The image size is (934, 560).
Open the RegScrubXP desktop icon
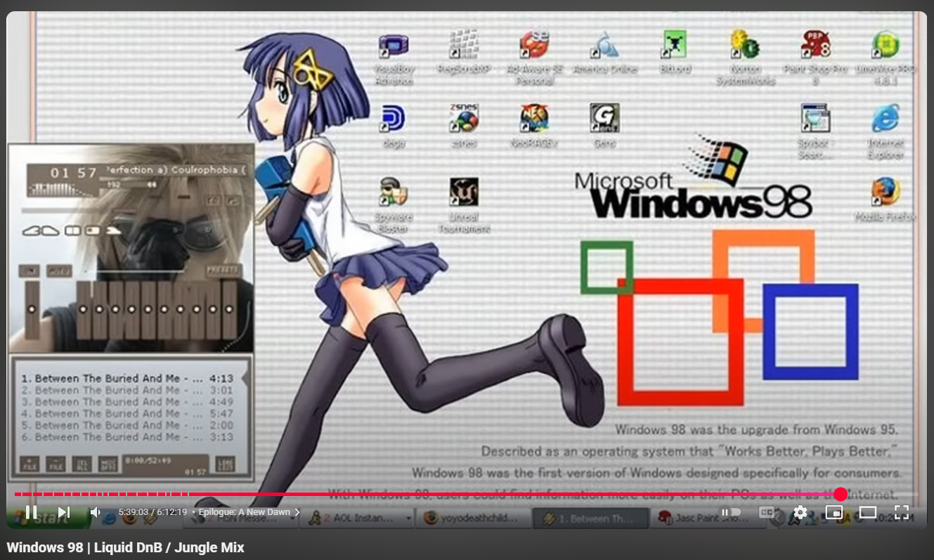tap(463, 52)
